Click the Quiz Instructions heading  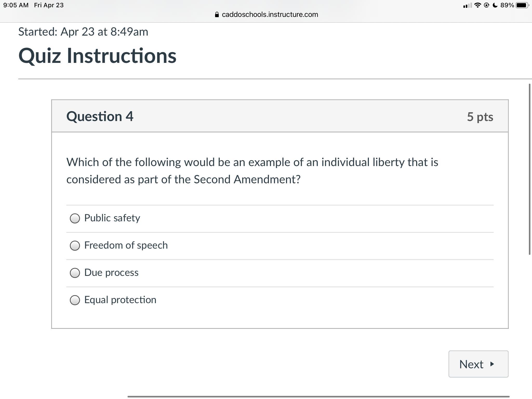[x=97, y=56]
